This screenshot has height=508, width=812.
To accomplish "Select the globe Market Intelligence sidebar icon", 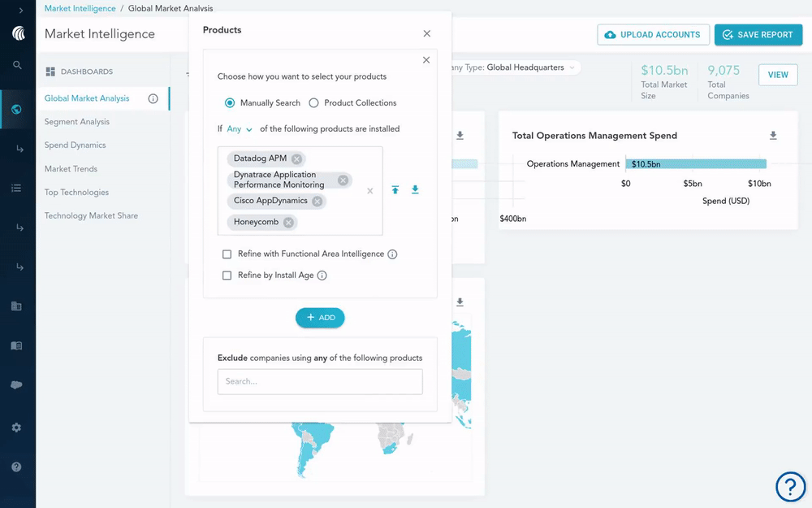I will point(16,110).
